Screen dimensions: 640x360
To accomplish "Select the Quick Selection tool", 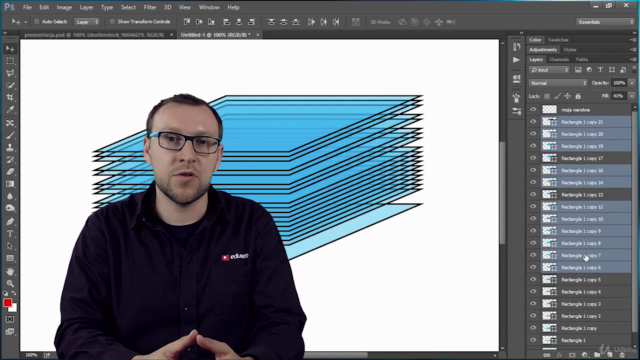I will [10, 85].
